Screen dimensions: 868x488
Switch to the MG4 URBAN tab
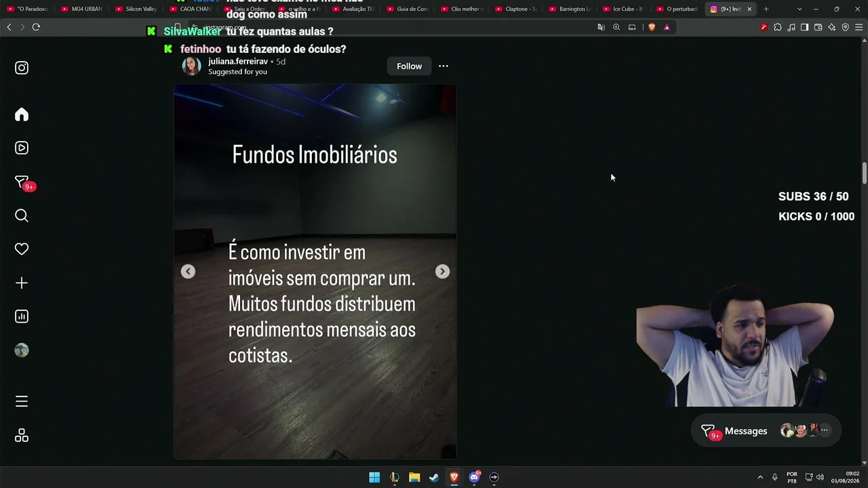click(81, 9)
